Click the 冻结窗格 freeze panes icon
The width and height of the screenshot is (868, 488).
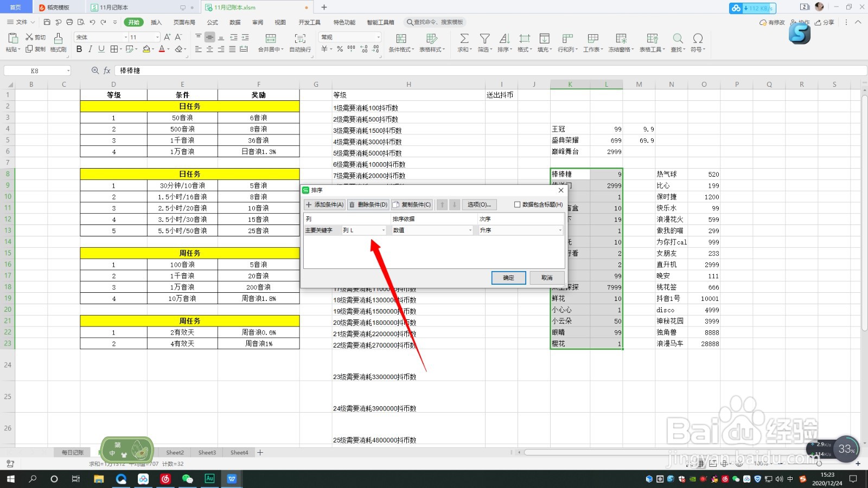(620, 42)
